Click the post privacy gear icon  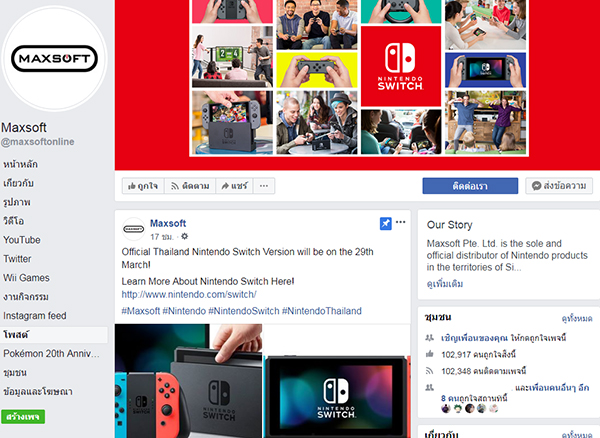pyautogui.click(x=184, y=236)
